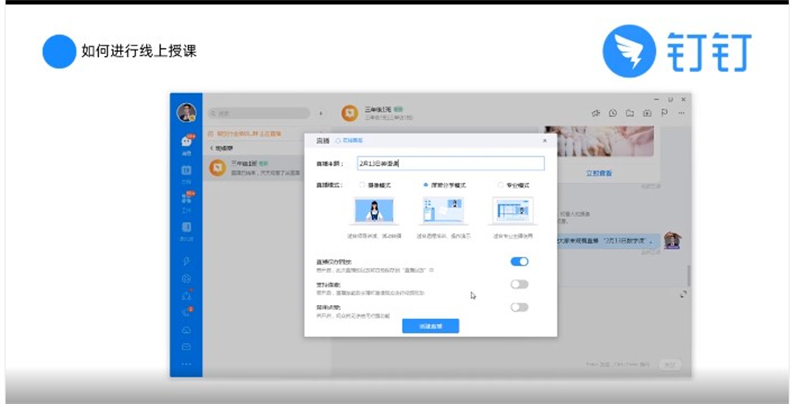Click the live help link beside dialog title
The height and width of the screenshot is (404, 800).
coord(345,142)
